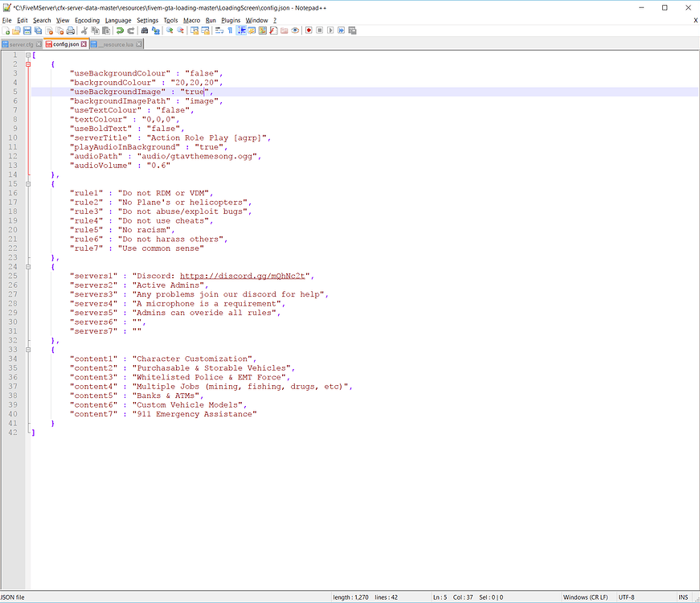
Task: Click "Admins can overide all rules" text
Action: 204,313
